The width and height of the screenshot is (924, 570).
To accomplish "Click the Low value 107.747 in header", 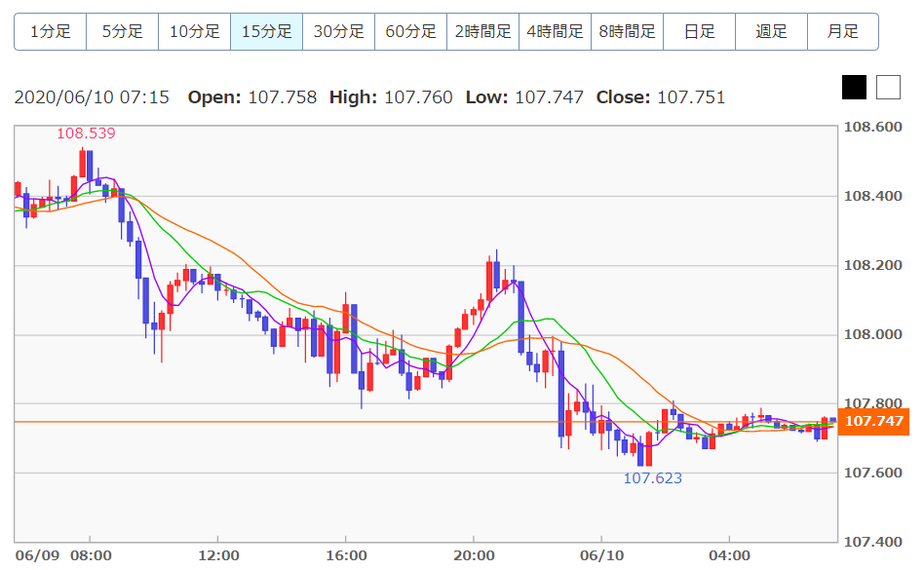I will [549, 97].
